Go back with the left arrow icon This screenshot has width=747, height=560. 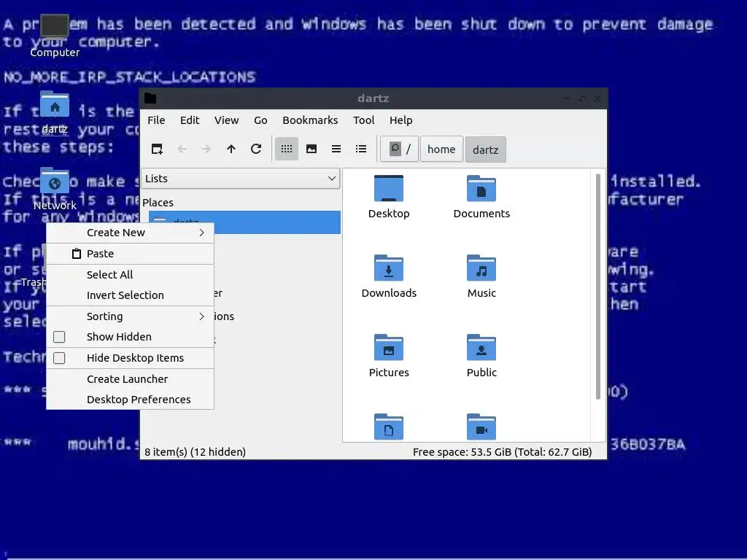182,149
